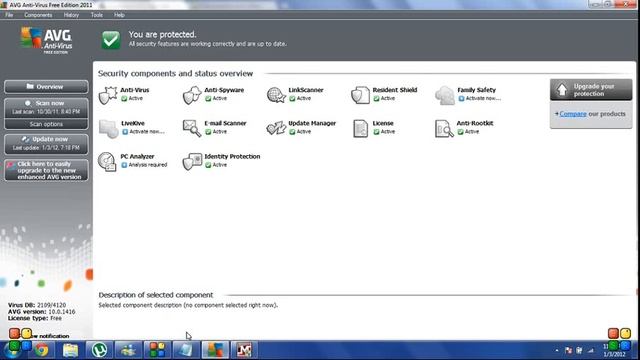640x360 pixels.
Task: Open the Help menu
Action: pos(119,15)
